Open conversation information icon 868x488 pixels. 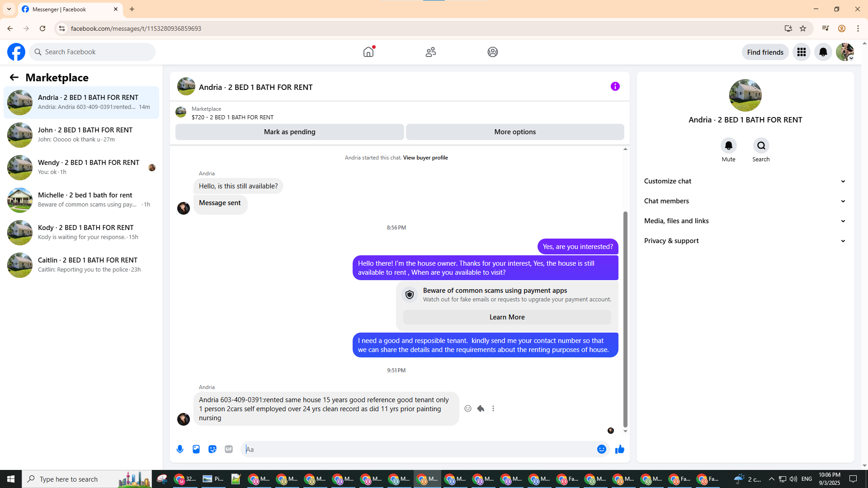click(x=615, y=86)
